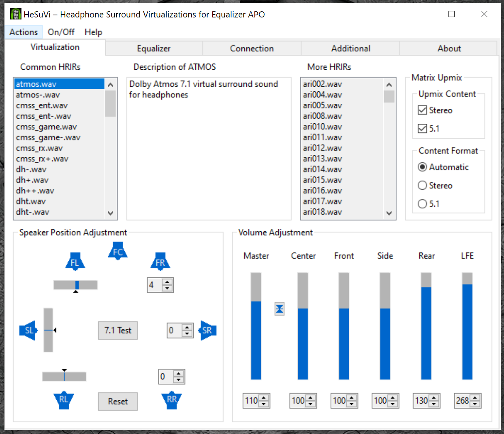Click the FL front-left speaker icon

coord(75,262)
